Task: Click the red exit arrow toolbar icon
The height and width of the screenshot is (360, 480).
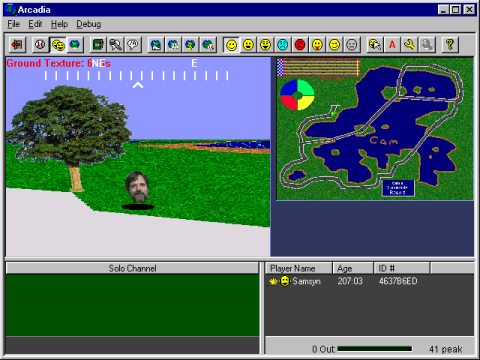Action: click(x=17, y=45)
